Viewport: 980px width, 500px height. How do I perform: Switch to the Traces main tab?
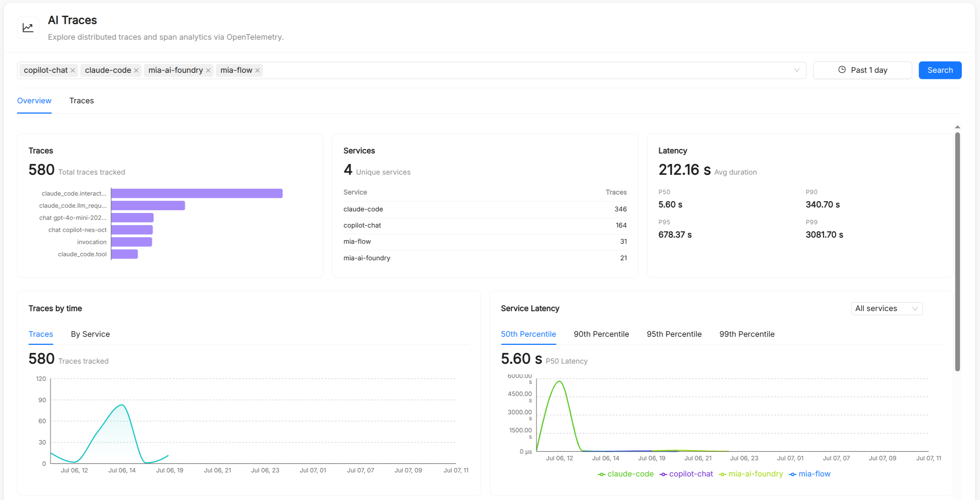pos(82,100)
